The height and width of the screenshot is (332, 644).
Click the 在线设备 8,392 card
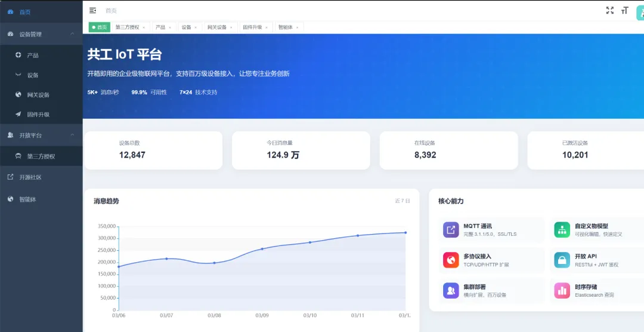point(449,150)
